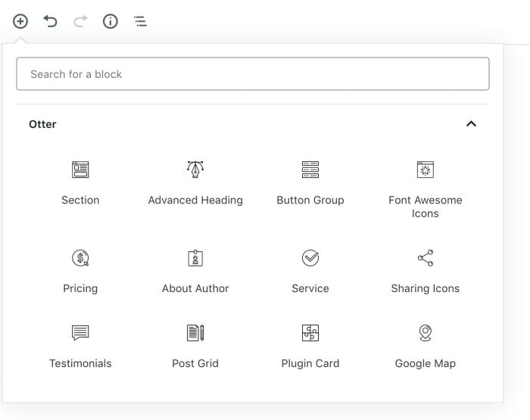Click the Service label

(310, 288)
